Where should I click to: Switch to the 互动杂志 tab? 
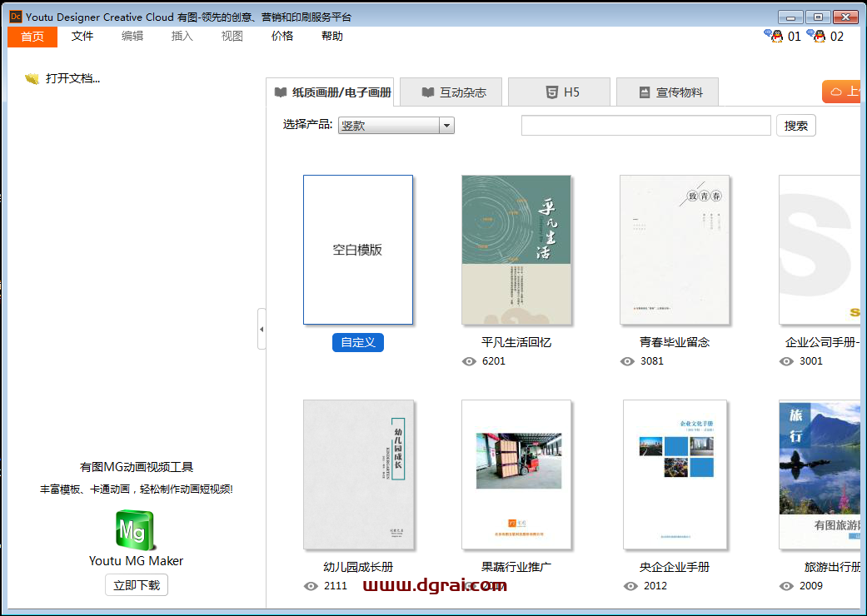451,92
